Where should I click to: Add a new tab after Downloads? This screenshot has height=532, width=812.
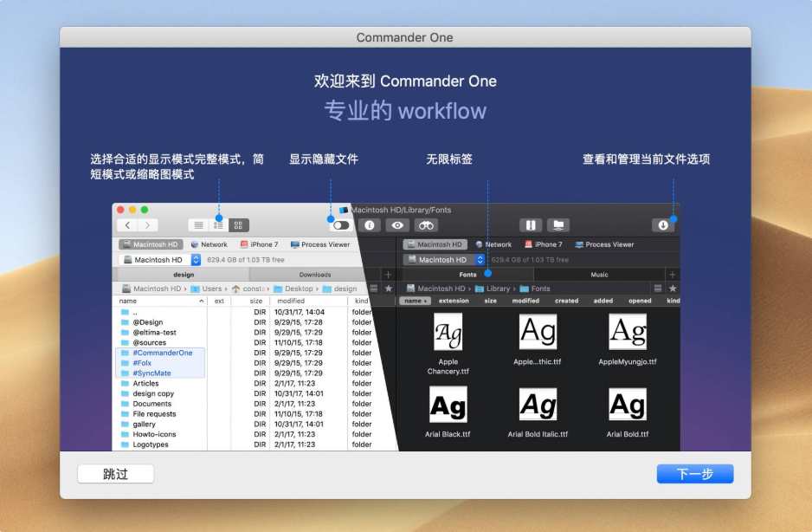389,275
